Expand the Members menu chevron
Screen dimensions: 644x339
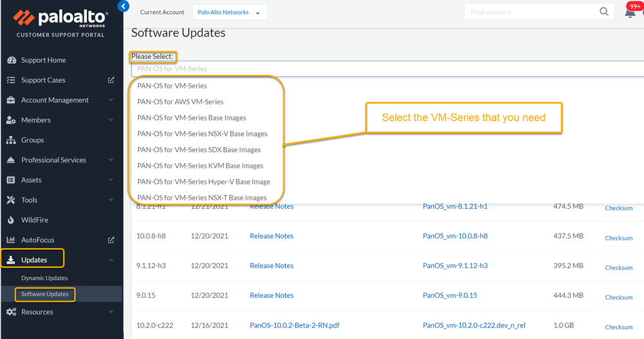click(x=111, y=120)
